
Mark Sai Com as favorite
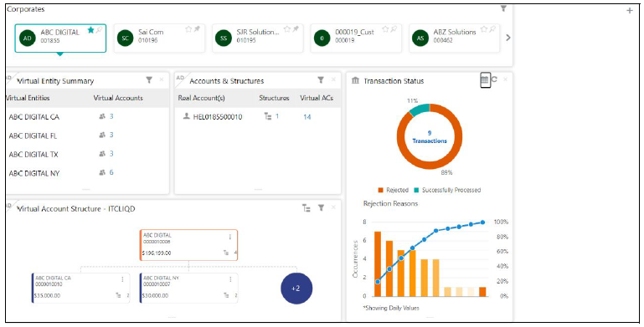pyautogui.click(x=188, y=29)
